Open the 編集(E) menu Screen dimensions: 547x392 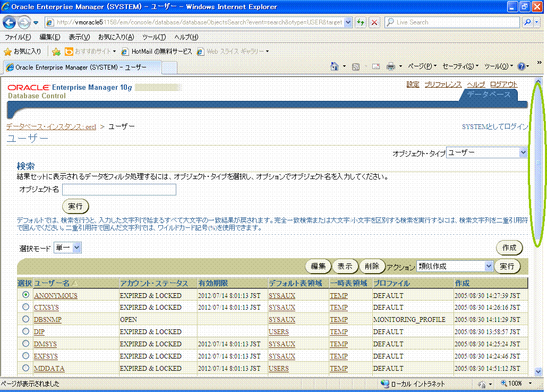click(x=49, y=37)
